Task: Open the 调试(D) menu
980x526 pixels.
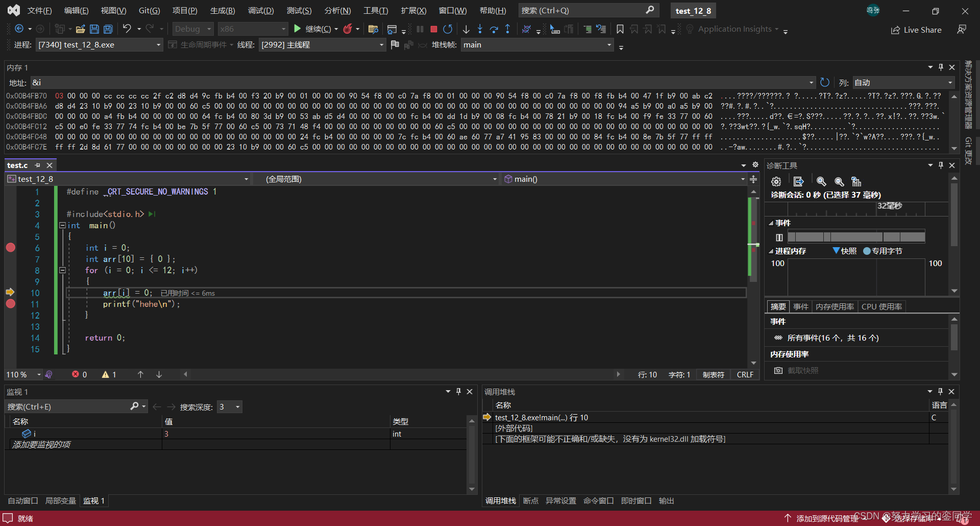Action: pos(260,10)
